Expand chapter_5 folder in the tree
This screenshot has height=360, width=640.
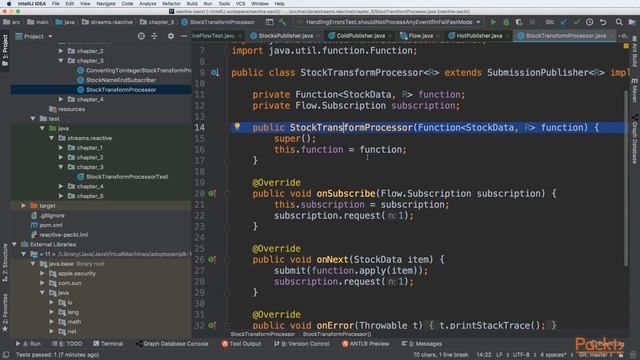61,196
